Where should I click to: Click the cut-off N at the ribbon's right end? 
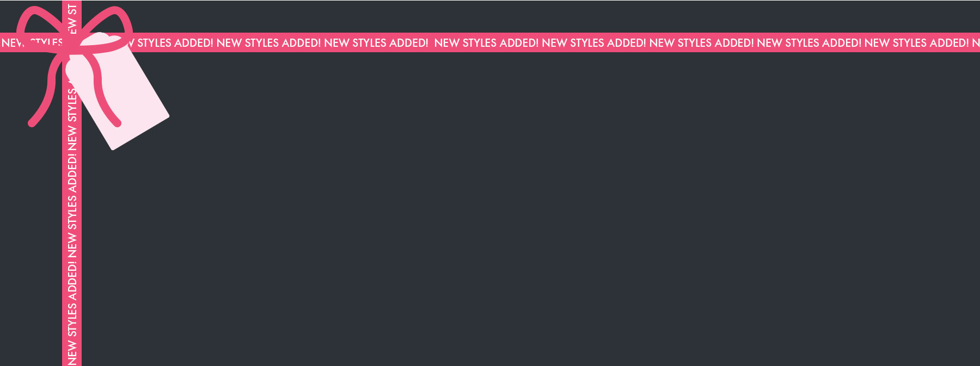click(x=976, y=43)
